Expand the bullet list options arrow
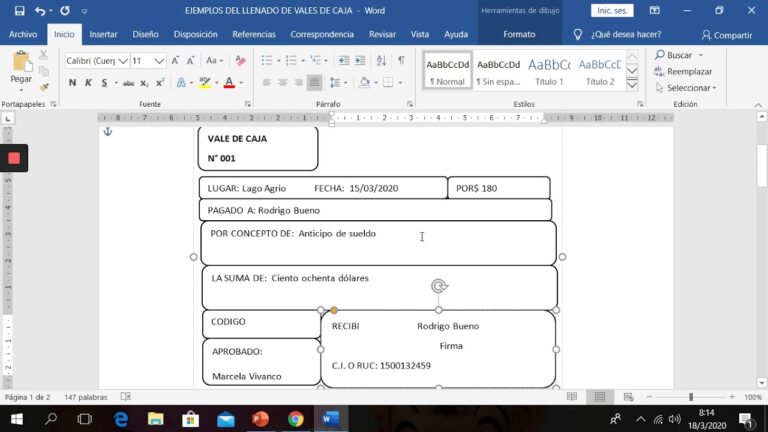The image size is (768, 432). click(x=278, y=61)
